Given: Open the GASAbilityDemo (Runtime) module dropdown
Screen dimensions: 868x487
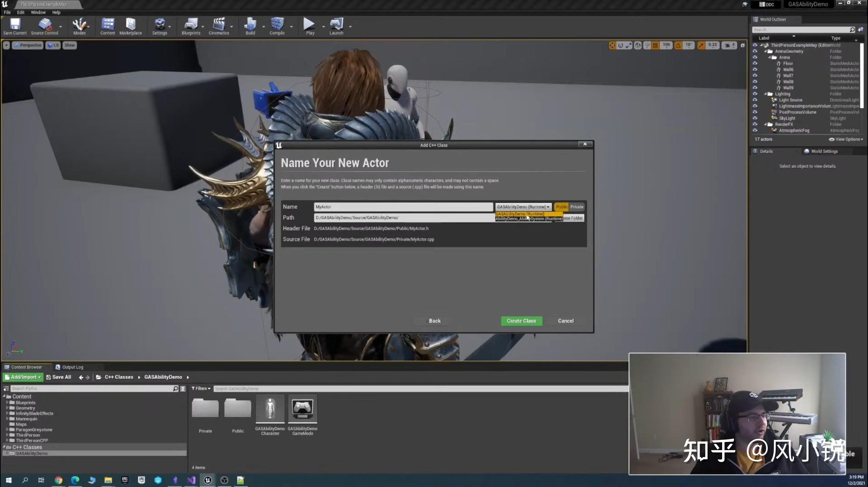Looking at the screenshot, I should click(x=523, y=207).
